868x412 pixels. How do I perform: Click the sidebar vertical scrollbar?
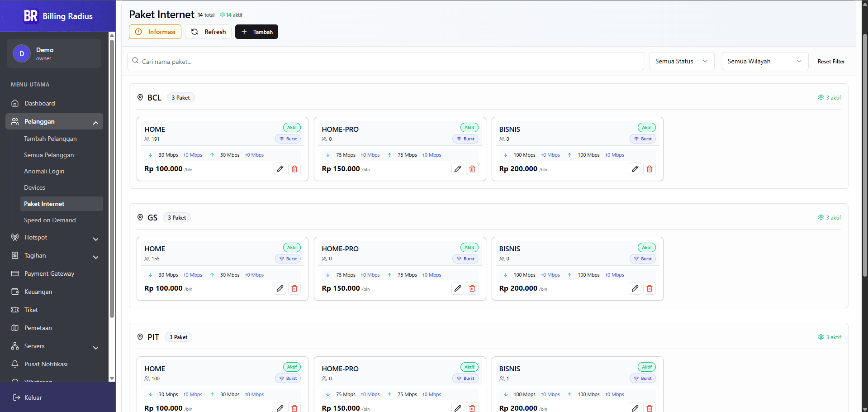[x=112, y=179]
